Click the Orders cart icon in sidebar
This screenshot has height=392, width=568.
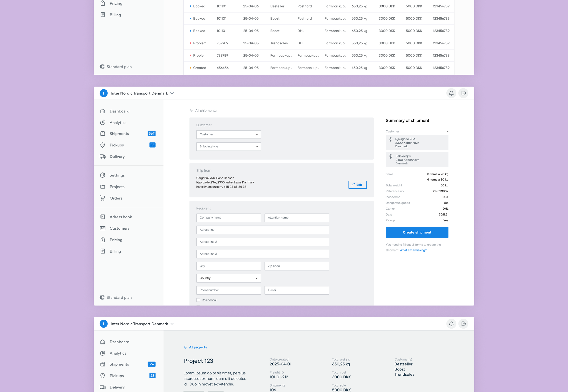click(103, 198)
